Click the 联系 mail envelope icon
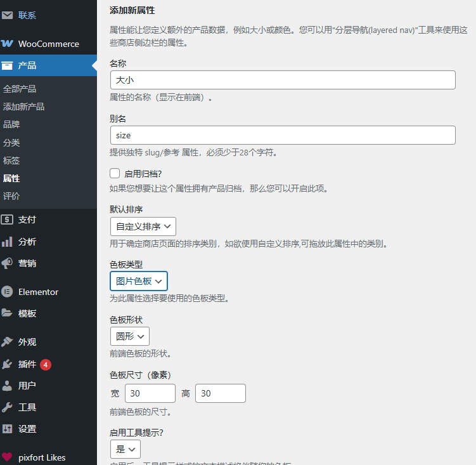Screen dimensions: 476x465 pos(7,15)
